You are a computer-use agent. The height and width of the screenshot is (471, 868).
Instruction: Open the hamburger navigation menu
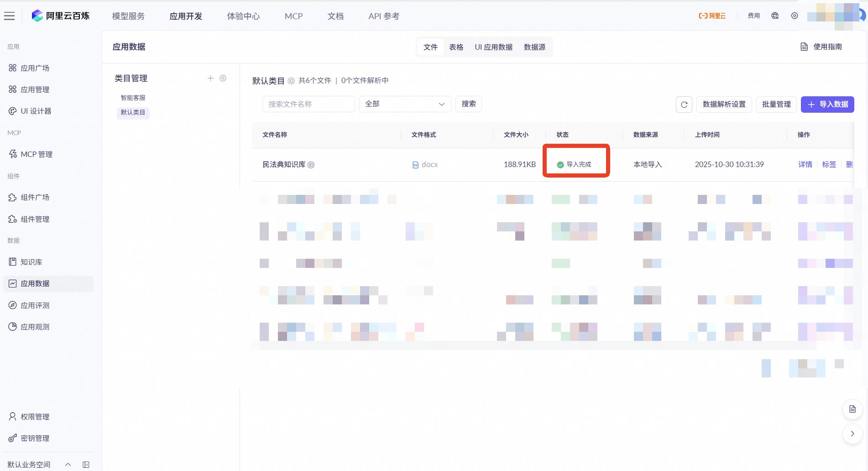[9, 16]
